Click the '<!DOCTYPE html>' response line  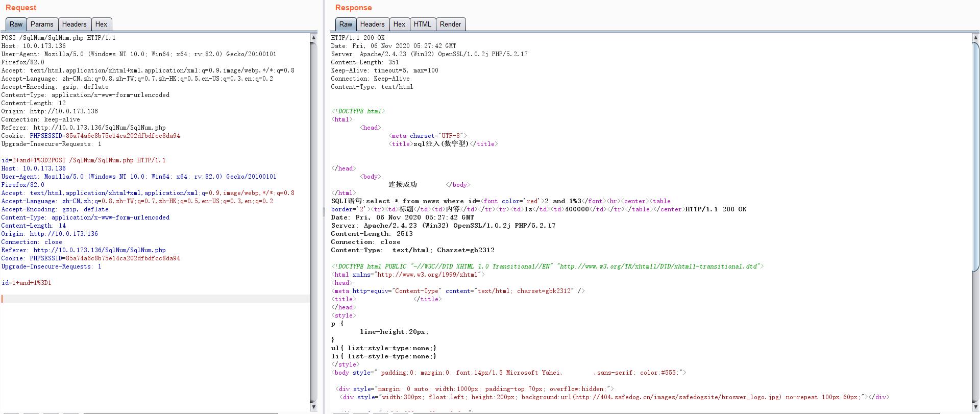click(358, 111)
